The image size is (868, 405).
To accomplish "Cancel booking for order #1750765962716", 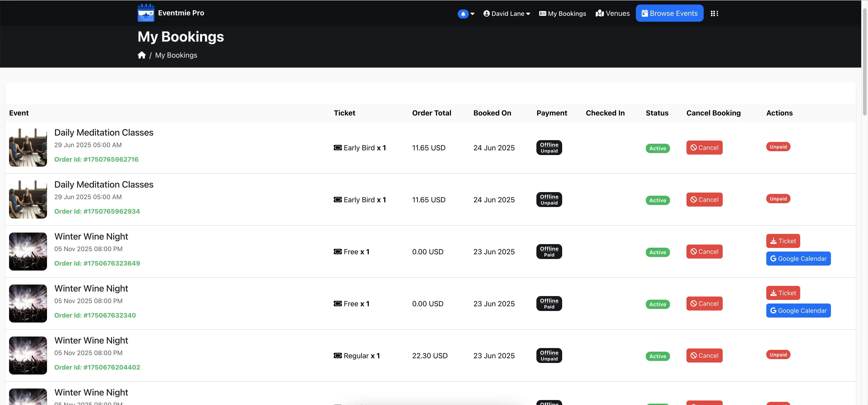I will (704, 148).
